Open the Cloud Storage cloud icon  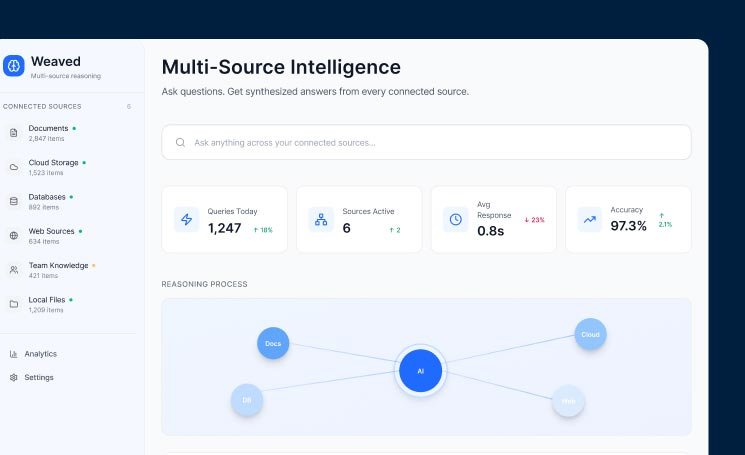[x=14, y=167]
